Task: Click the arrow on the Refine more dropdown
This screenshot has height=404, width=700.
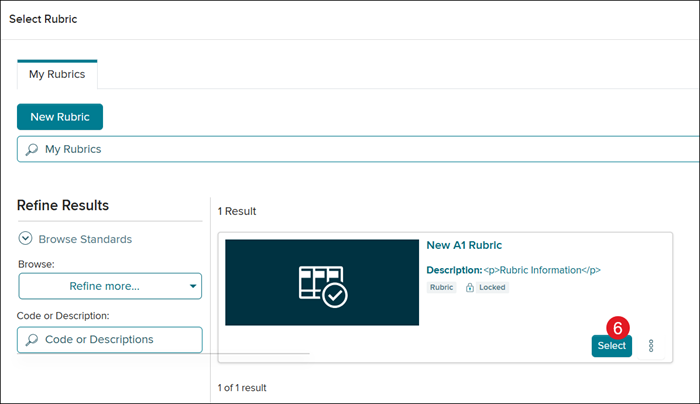Action: (x=193, y=287)
